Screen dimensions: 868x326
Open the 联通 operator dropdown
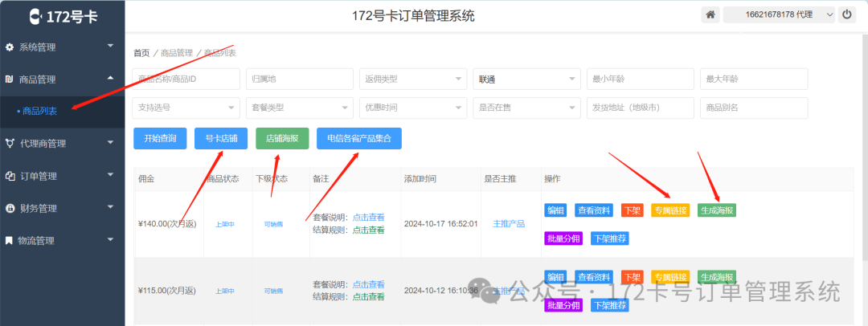(526, 79)
